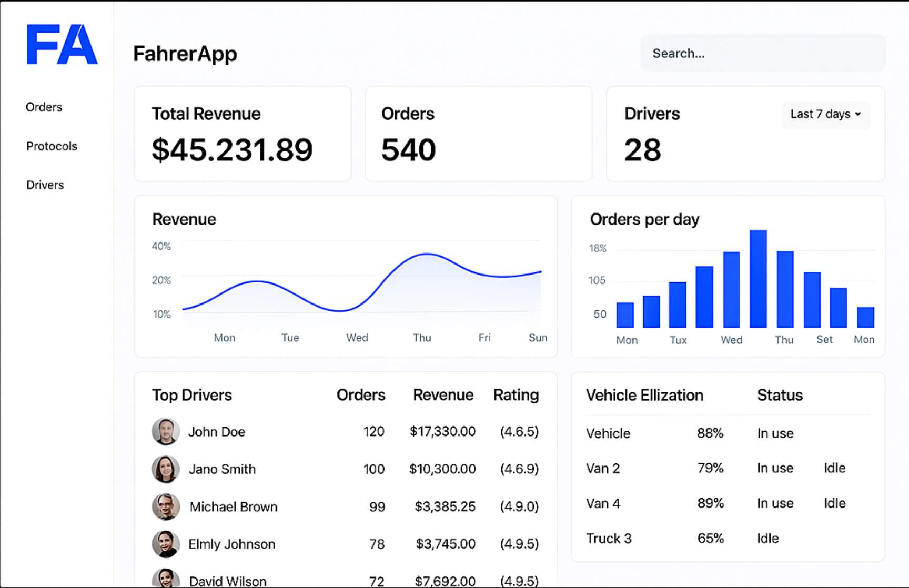909x588 pixels.
Task: Click John Doe's profile avatar
Action: click(165, 432)
